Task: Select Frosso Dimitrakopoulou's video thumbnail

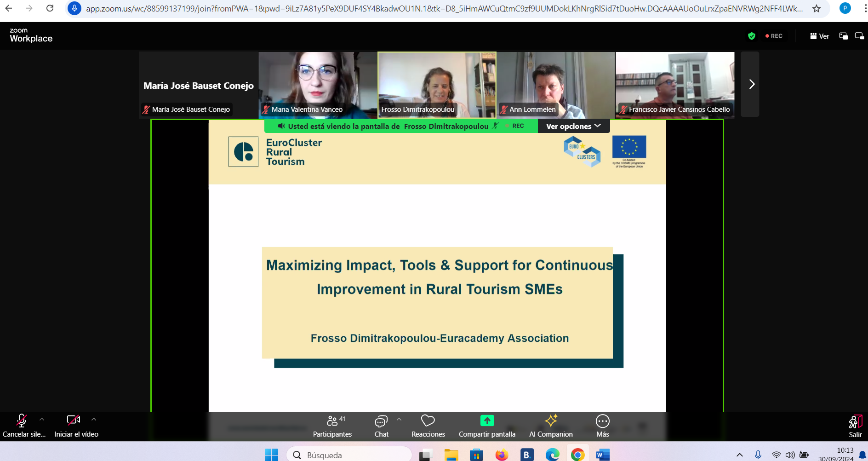Action: point(437,85)
